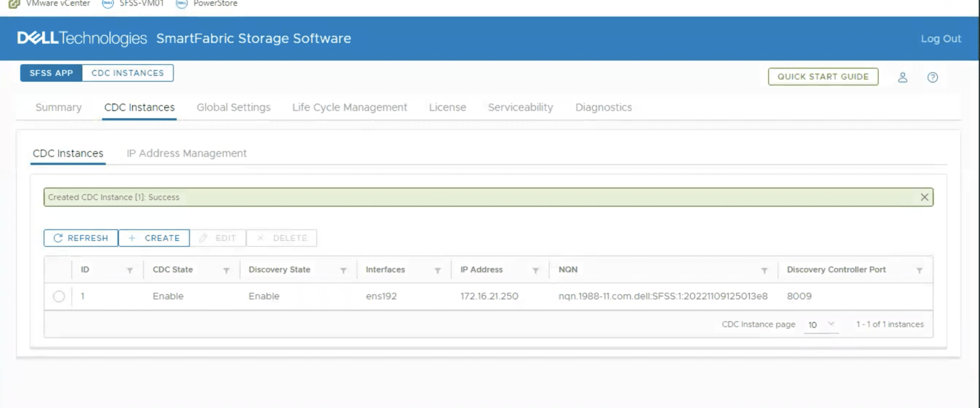Open the Life Cycle Management tab

click(350, 108)
